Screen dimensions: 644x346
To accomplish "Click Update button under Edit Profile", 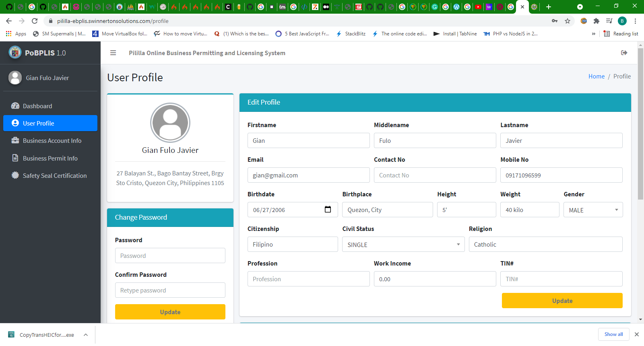I will pyautogui.click(x=562, y=301).
